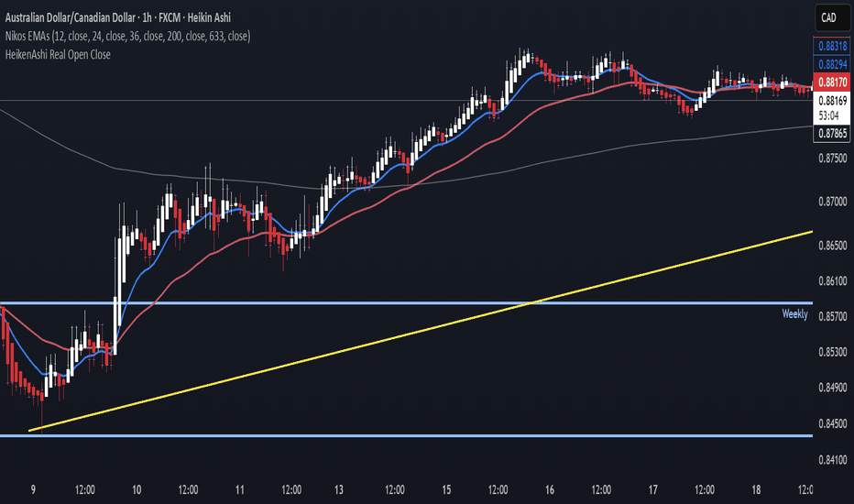Viewport: 854px width, 504px height.
Task: Click the 0.86100 price axis value
Action: (833, 281)
